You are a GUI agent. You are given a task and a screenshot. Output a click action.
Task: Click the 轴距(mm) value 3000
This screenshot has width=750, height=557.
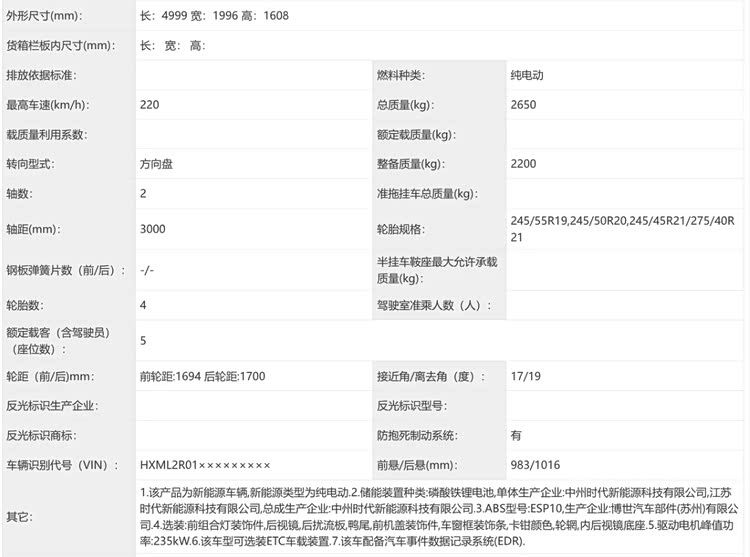[153, 229]
